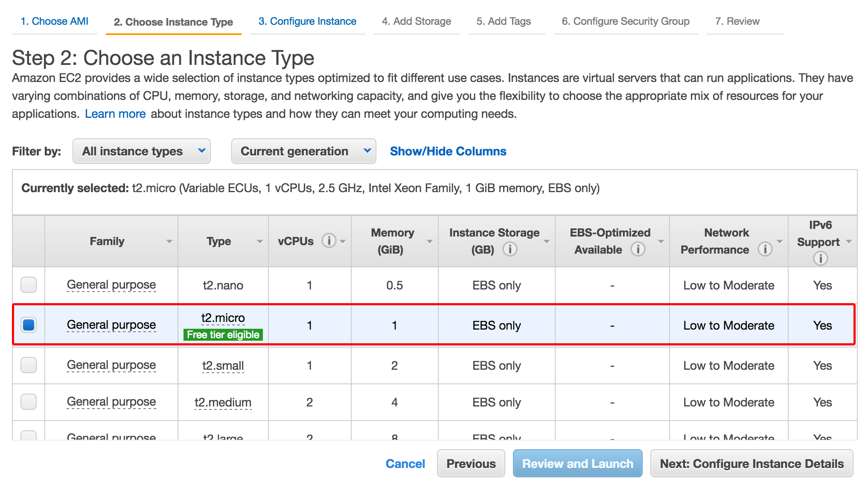
Task: Open the Type column header dropdown
Action: click(x=260, y=241)
